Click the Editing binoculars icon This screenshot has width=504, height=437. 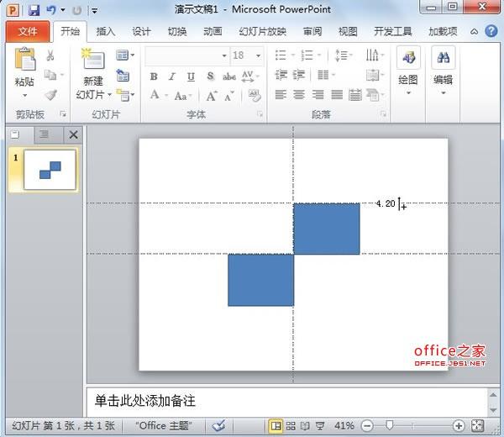[444, 58]
